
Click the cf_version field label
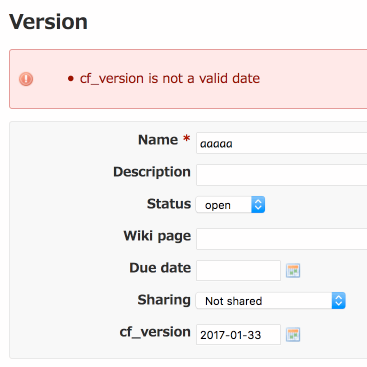(155, 332)
